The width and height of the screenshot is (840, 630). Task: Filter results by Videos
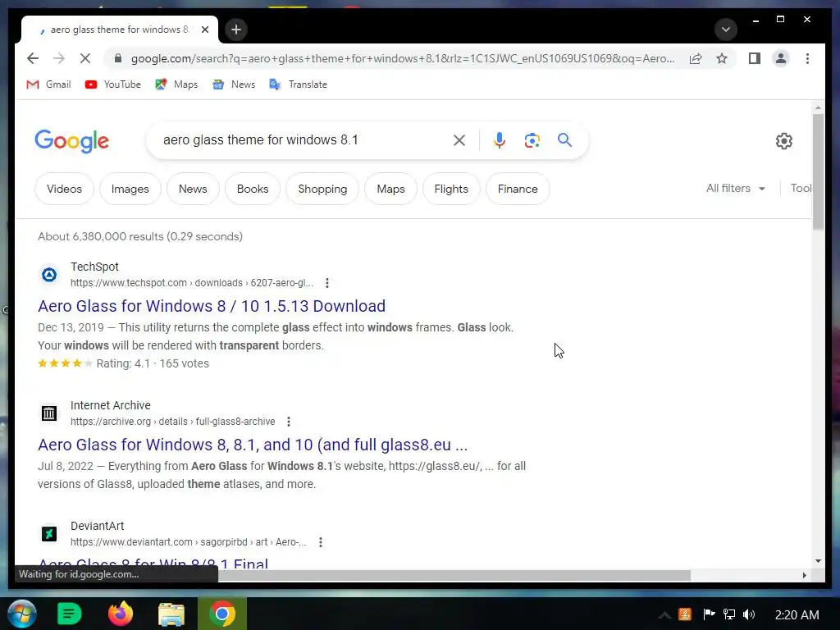tap(64, 189)
